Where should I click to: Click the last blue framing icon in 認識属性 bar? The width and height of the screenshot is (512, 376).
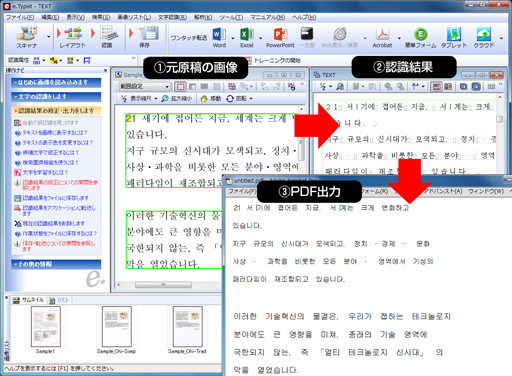(87, 60)
